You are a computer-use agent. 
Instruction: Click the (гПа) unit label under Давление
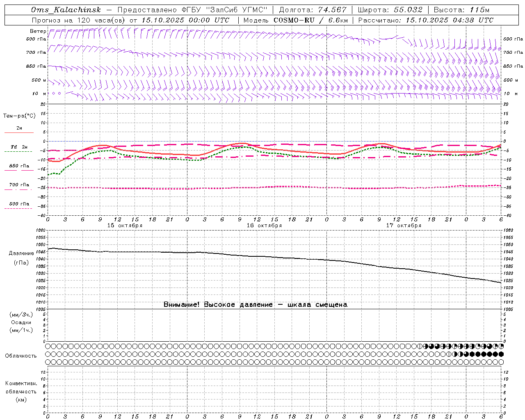[21, 263]
